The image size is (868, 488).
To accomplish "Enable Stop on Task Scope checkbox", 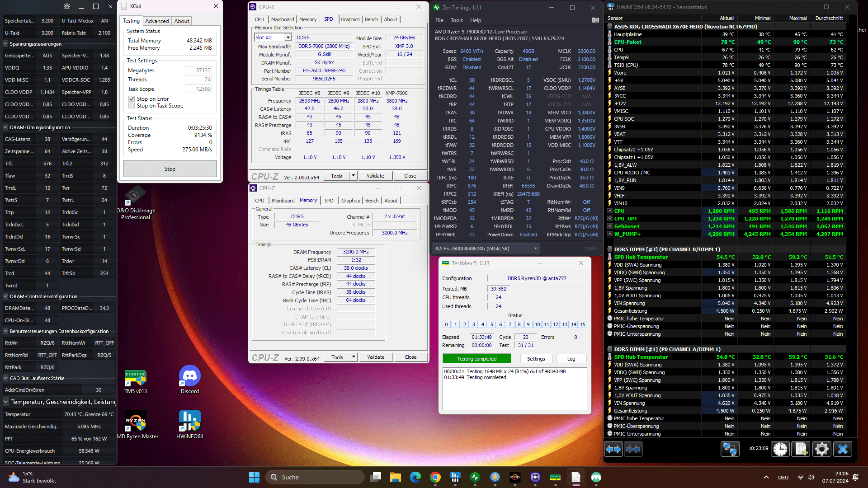I will 132,106.
